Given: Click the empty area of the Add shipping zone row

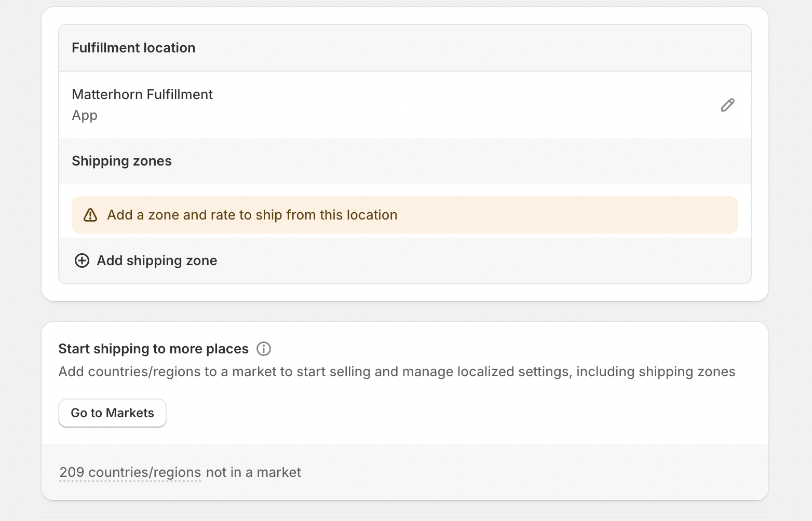Looking at the screenshot, I should coord(483,260).
